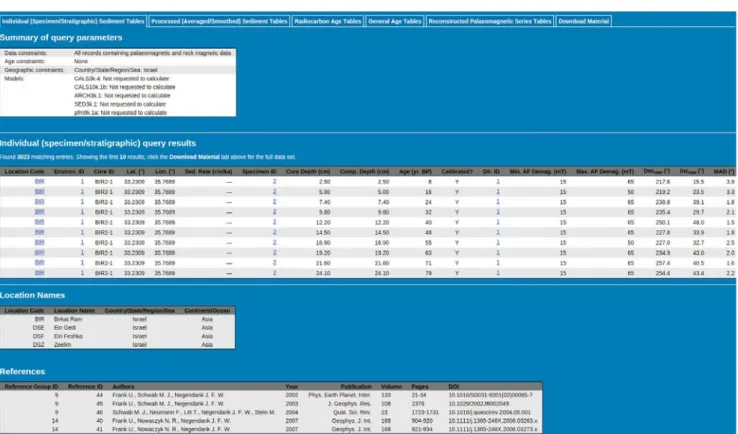This screenshot has height=434, width=738.
Task: Open Dir. ID 1 link in age 55 row
Action: (x=498, y=242)
